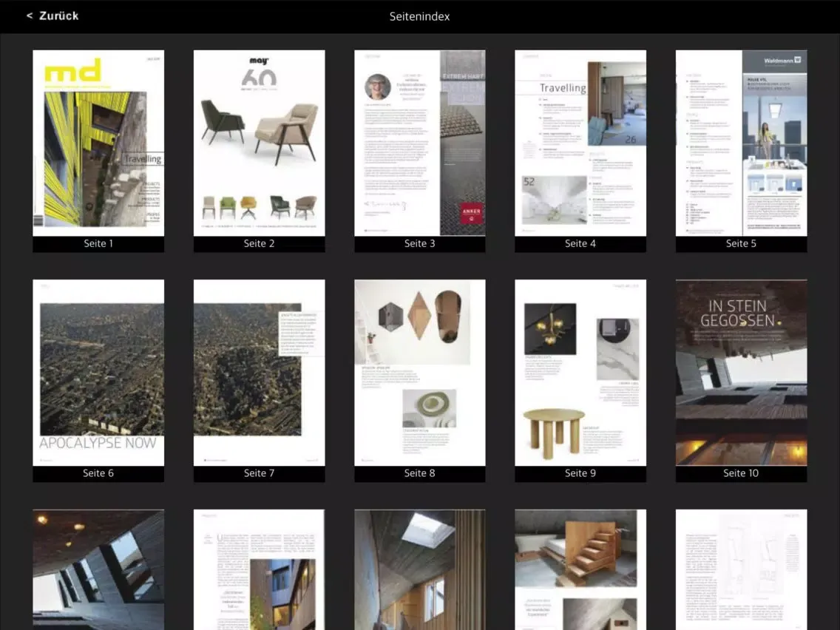Screen dimensions: 840x630
Task: Select the "Seite 4" label
Action: point(580,244)
